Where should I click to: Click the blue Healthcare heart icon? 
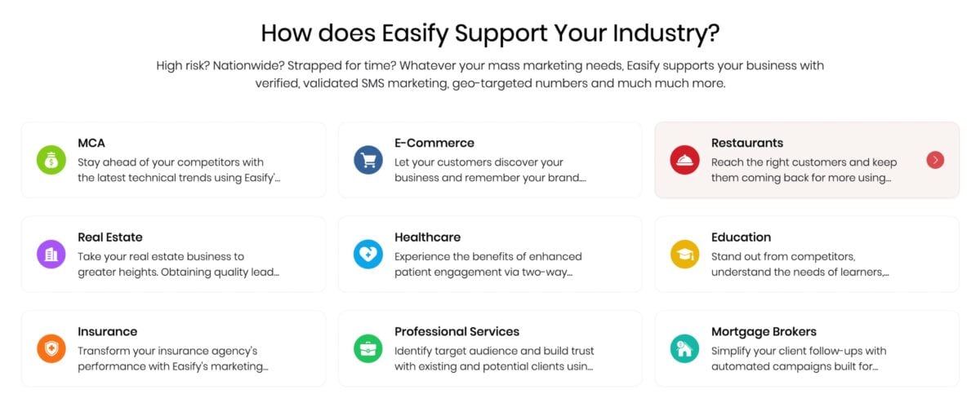point(367,255)
